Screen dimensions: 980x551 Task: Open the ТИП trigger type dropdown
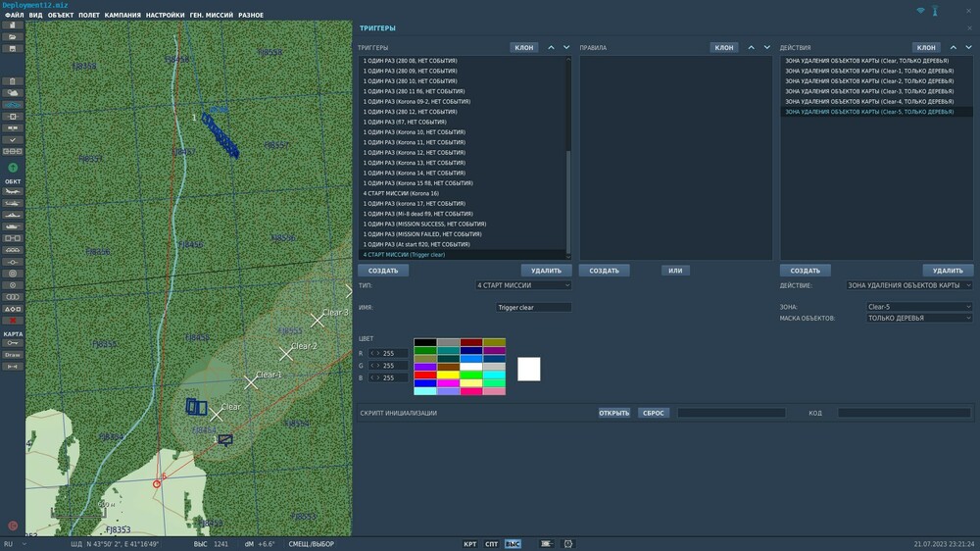point(523,285)
